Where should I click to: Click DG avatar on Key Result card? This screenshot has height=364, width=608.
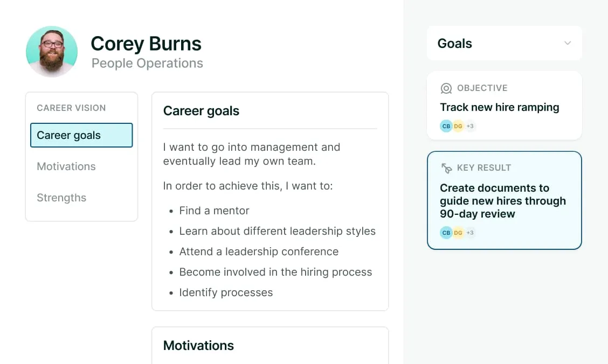tap(458, 233)
